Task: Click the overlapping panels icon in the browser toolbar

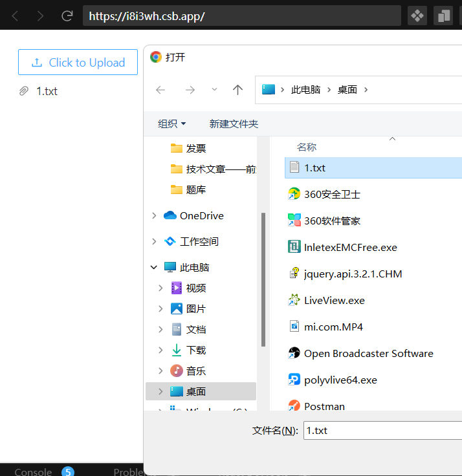Action: click(x=443, y=16)
